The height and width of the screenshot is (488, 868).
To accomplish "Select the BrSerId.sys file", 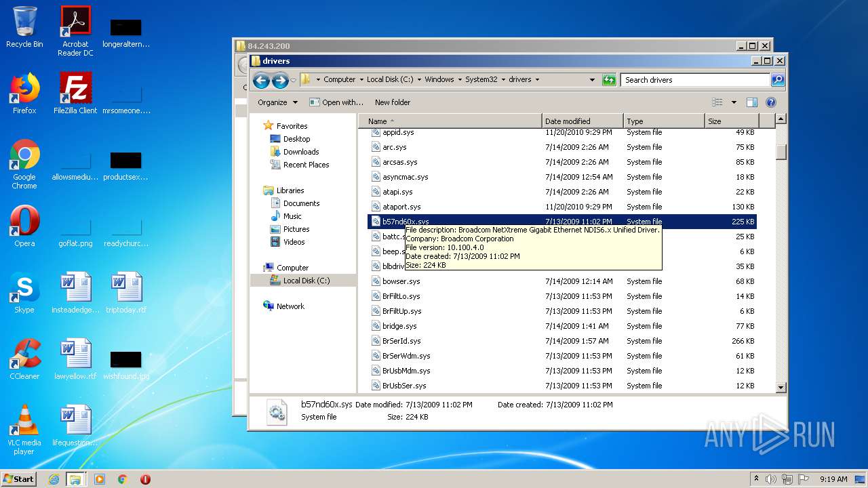I will point(401,341).
